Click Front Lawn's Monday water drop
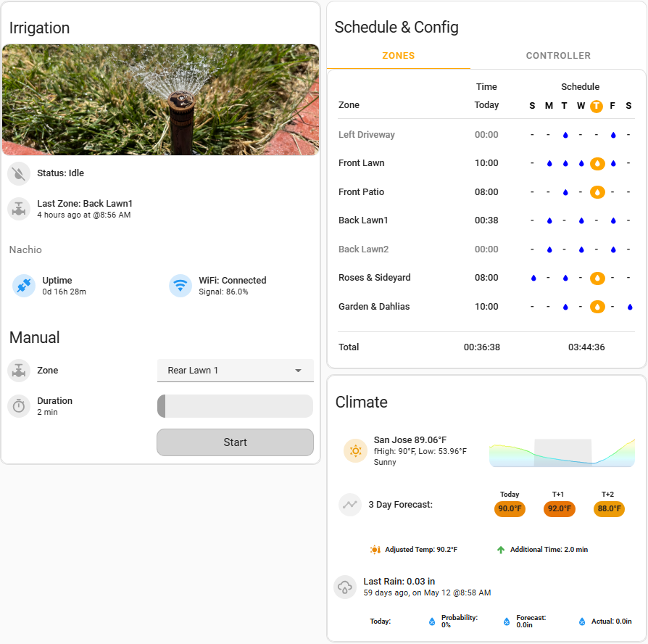Screen dimensions: 648x644 click(549, 164)
